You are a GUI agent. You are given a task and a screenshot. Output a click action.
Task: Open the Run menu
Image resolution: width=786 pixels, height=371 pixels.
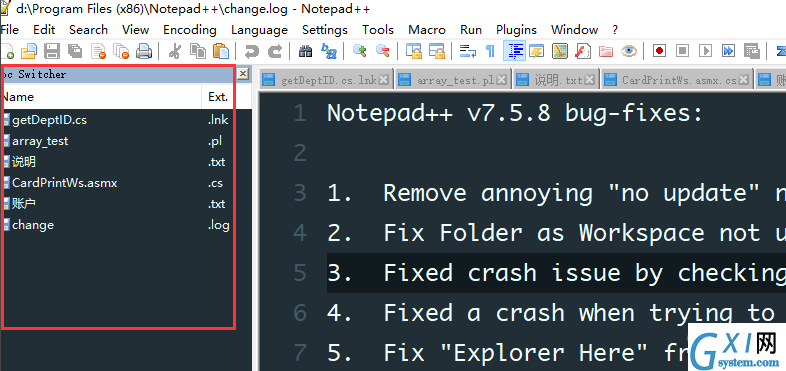click(471, 30)
